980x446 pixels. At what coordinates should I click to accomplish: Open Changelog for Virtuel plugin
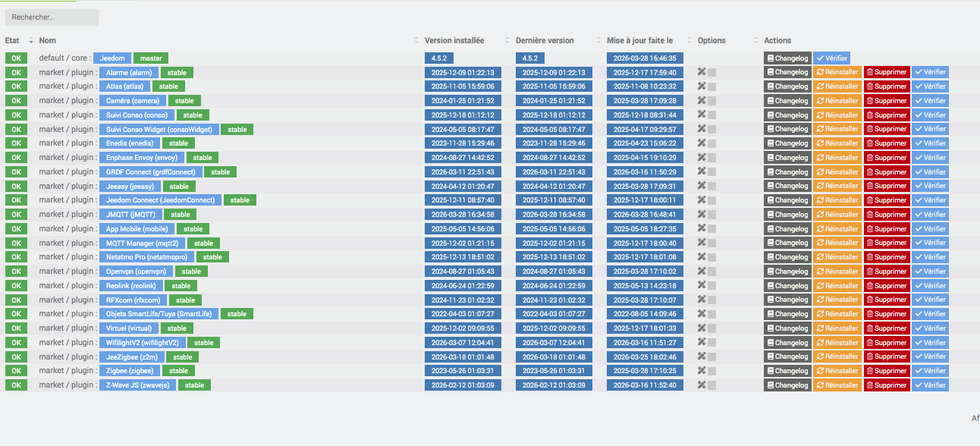(x=787, y=328)
